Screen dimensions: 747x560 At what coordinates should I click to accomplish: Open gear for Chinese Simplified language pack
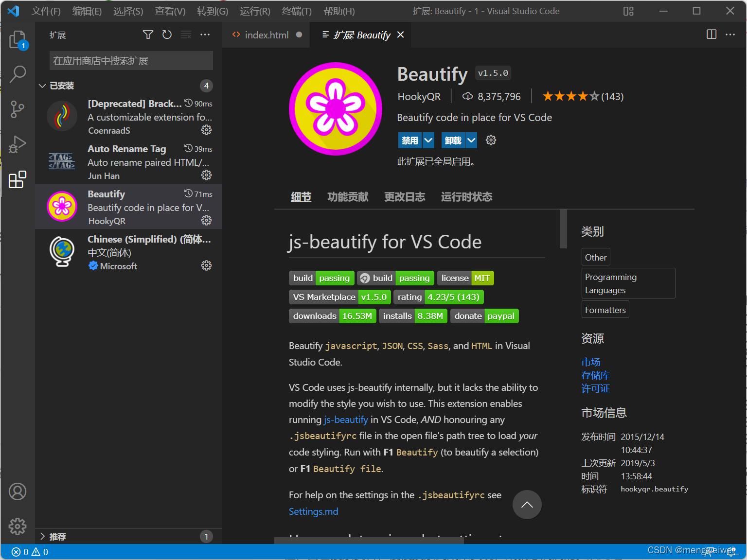click(207, 265)
